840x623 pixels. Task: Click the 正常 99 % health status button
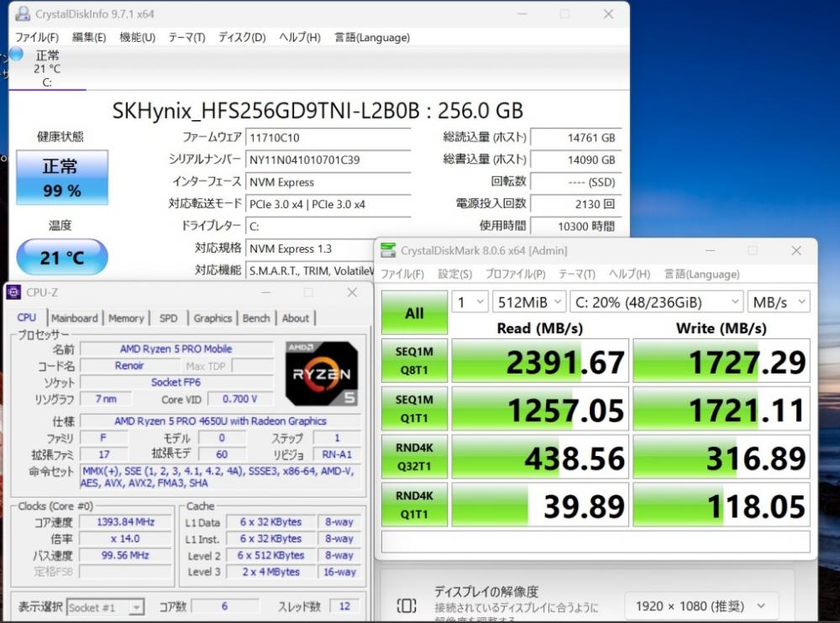pyautogui.click(x=61, y=177)
